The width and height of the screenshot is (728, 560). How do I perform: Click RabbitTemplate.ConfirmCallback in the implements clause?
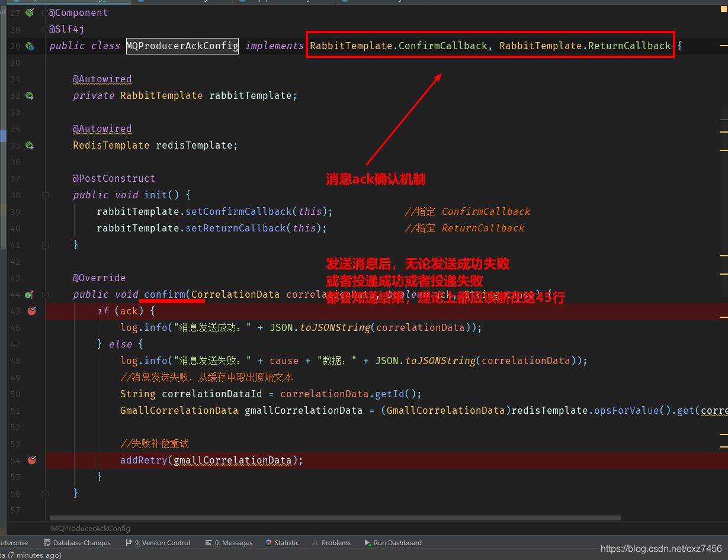coord(399,46)
